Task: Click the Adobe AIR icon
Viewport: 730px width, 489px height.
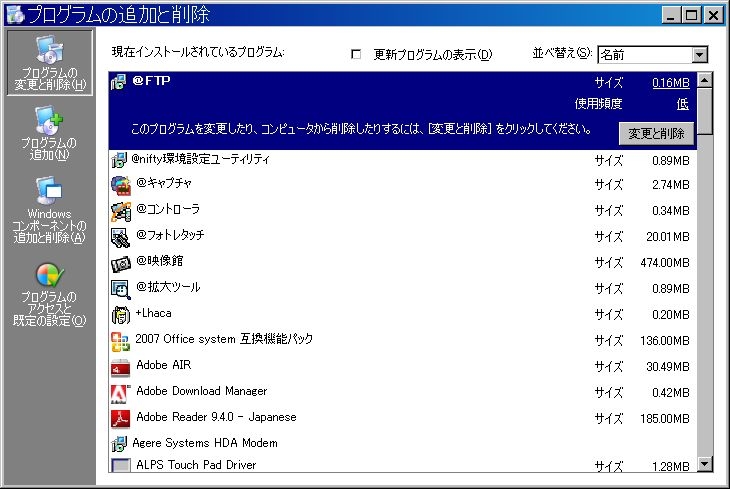Action: click(x=121, y=367)
